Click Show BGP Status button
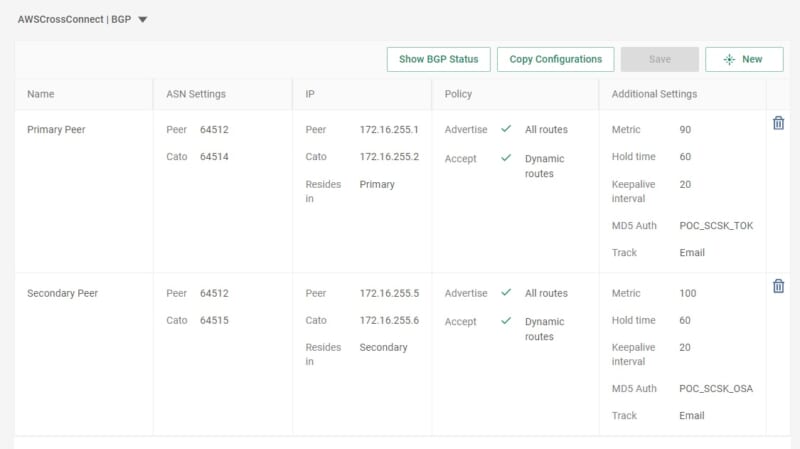This screenshot has width=800, height=449. [x=438, y=59]
